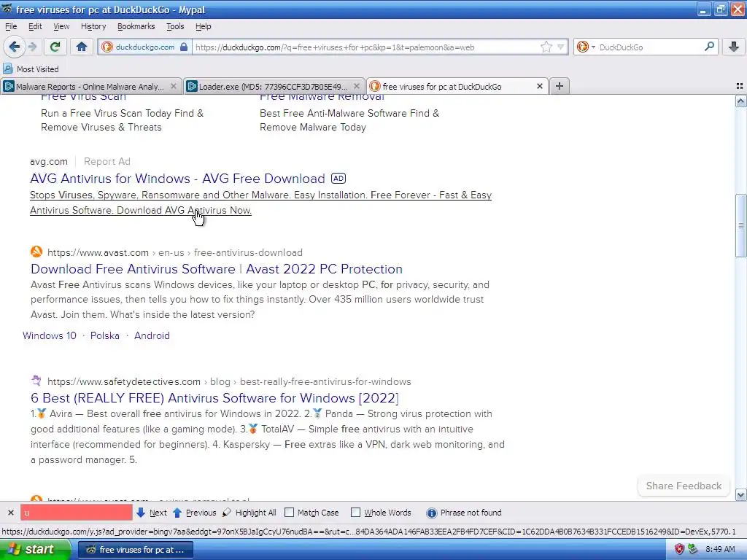
Task: Open the Bookmarks menu
Action: pyautogui.click(x=136, y=26)
